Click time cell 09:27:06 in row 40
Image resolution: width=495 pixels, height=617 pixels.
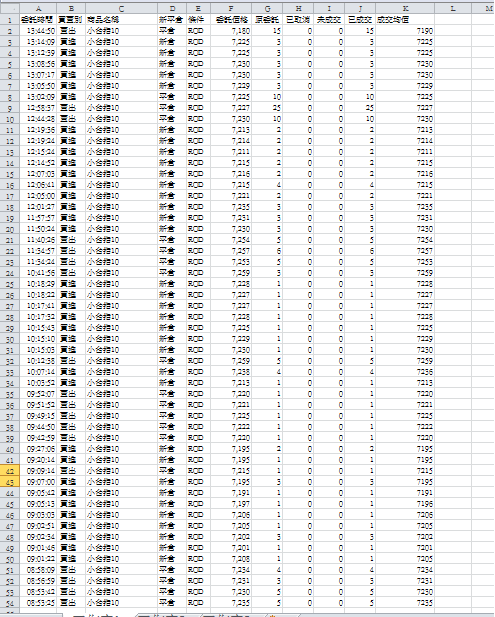(x=38, y=449)
